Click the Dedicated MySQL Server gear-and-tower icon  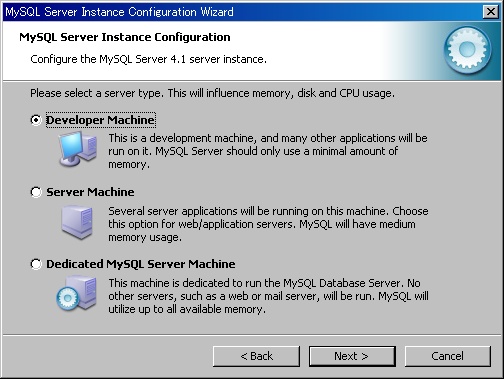tap(77, 294)
